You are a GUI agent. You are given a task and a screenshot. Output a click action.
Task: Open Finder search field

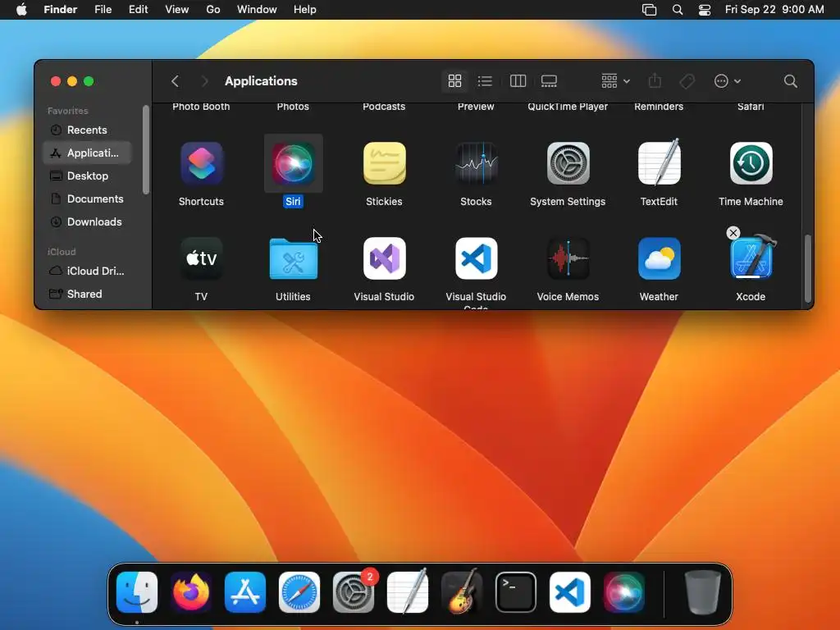pos(790,81)
